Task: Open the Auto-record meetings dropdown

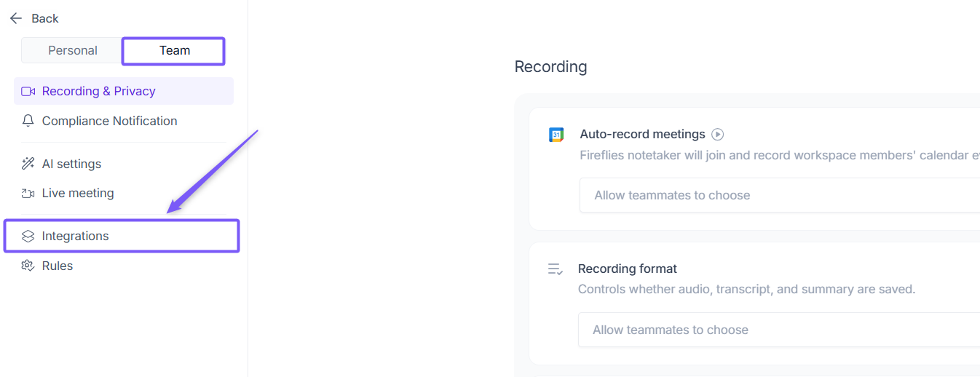Action: [779, 195]
